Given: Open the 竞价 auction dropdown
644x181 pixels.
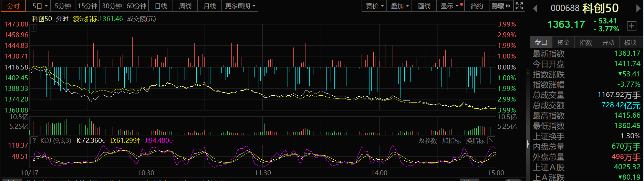Looking at the screenshot, I should click(x=374, y=6).
